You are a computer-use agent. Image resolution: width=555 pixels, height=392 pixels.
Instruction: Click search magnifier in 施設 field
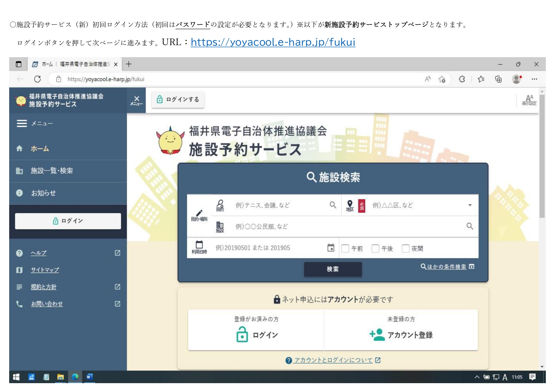[x=470, y=226]
